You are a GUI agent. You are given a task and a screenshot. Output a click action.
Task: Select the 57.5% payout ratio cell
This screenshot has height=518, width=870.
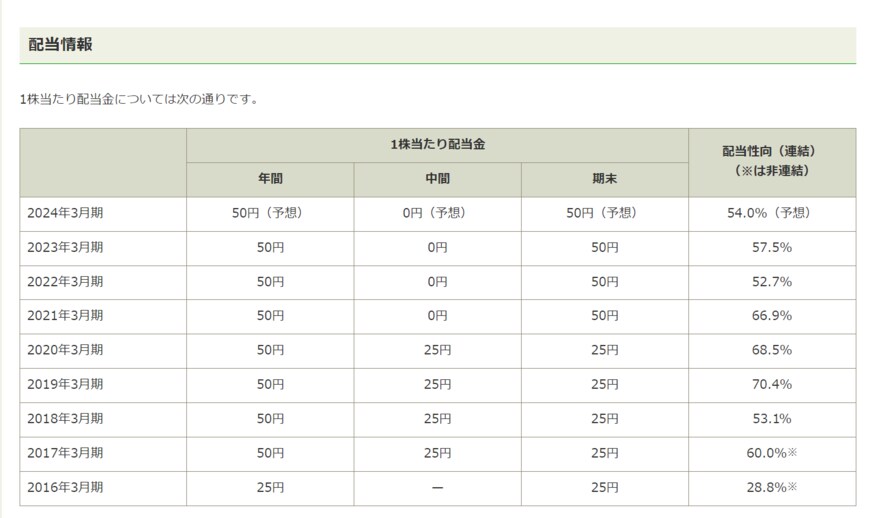click(x=771, y=247)
